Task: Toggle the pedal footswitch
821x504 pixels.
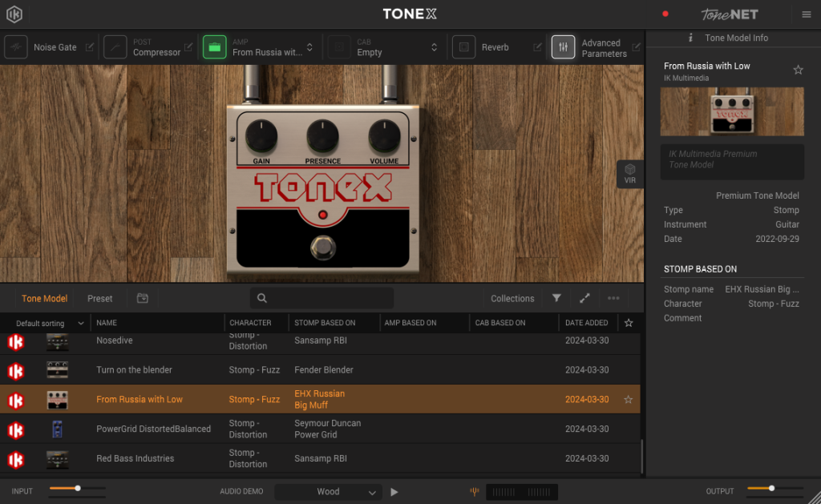Action: [322, 248]
